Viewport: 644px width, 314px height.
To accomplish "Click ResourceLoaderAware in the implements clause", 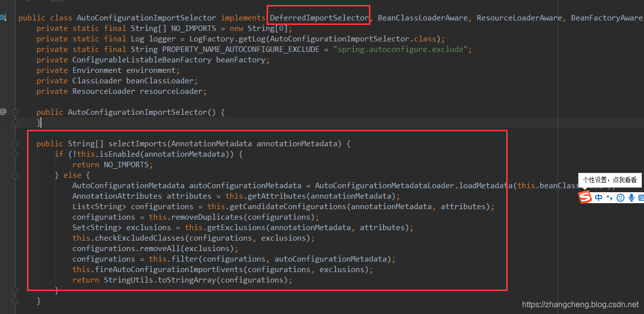I will point(519,17).
